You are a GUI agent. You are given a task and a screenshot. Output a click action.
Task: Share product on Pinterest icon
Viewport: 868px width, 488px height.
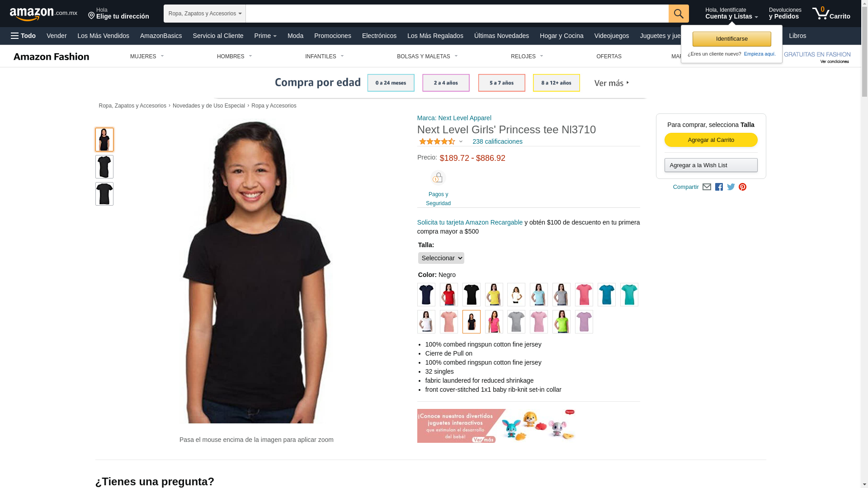click(x=742, y=187)
